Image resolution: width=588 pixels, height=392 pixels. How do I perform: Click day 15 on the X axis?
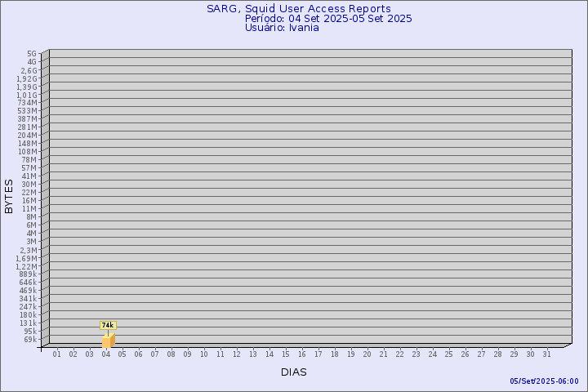286,354
